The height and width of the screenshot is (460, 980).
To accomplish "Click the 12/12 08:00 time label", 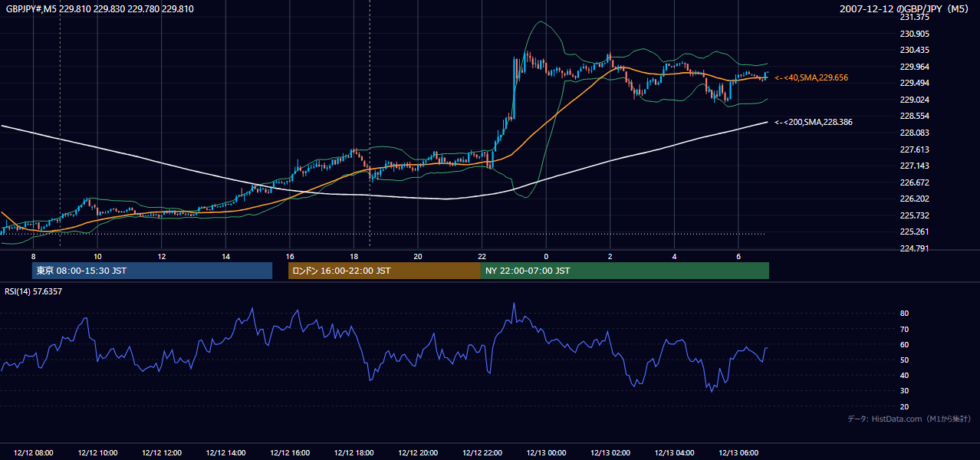I will pos(33,453).
